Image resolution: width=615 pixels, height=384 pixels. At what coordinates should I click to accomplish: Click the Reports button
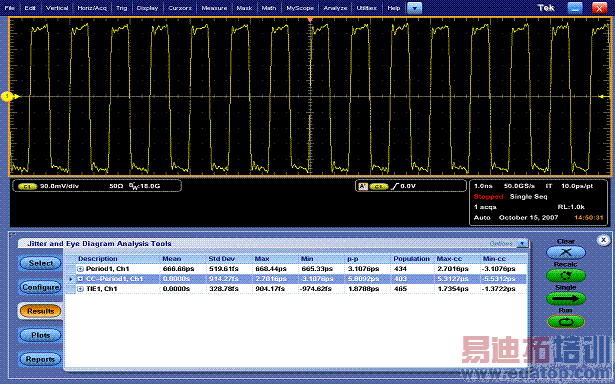coord(40,359)
